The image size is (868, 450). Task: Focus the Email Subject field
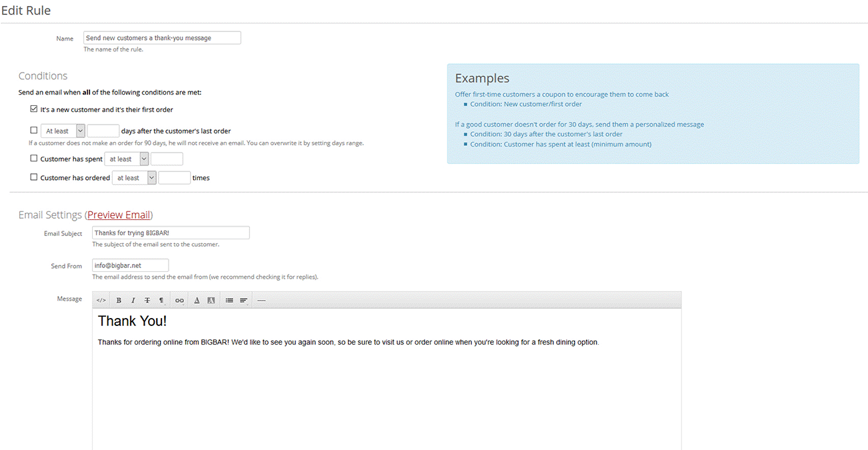click(x=171, y=233)
